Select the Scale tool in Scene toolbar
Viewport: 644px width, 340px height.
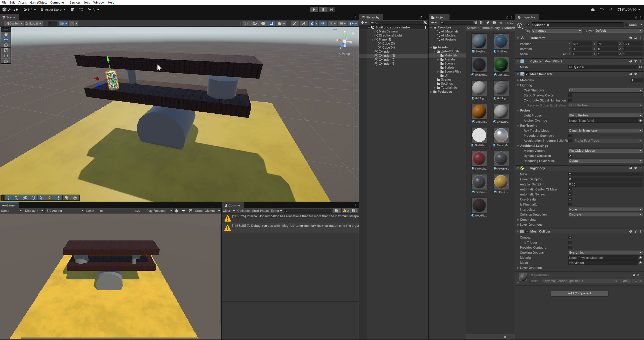(x=6, y=50)
